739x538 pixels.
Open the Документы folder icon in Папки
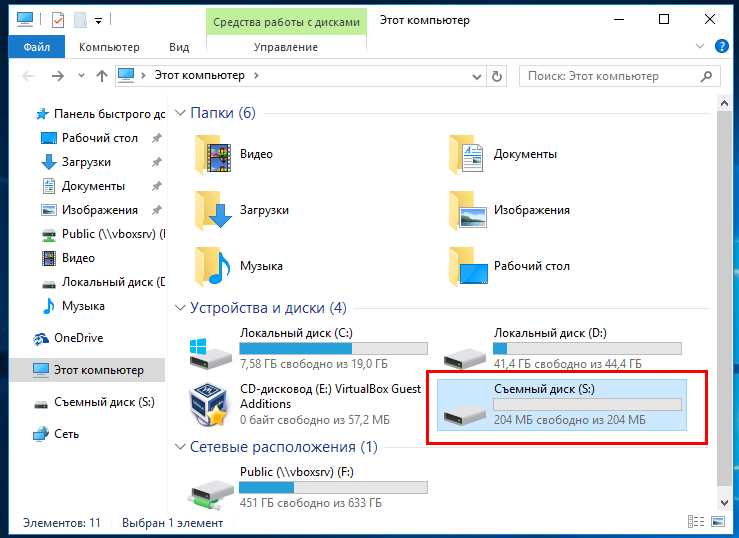(x=466, y=154)
